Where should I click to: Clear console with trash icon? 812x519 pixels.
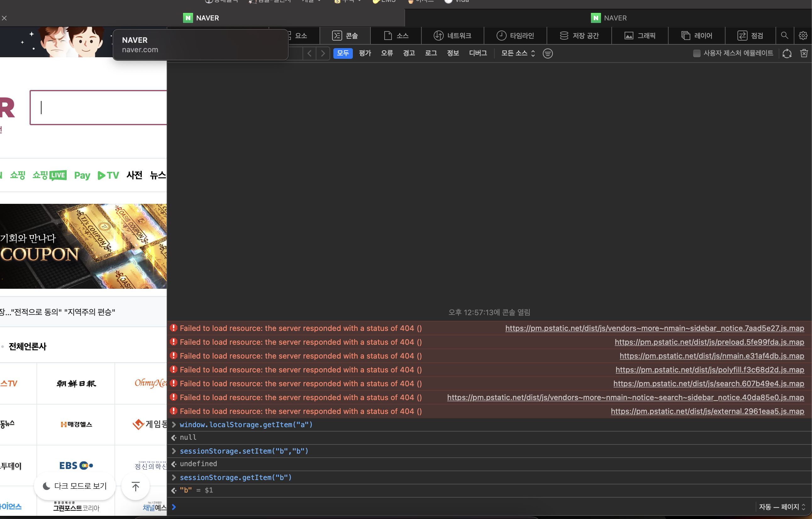[x=804, y=53]
